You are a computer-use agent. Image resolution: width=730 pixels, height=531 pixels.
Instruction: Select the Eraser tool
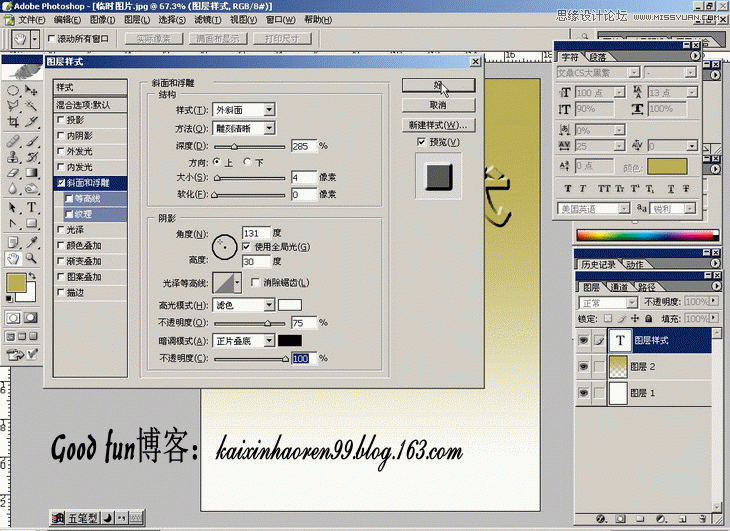pyautogui.click(x=13, y=173)
